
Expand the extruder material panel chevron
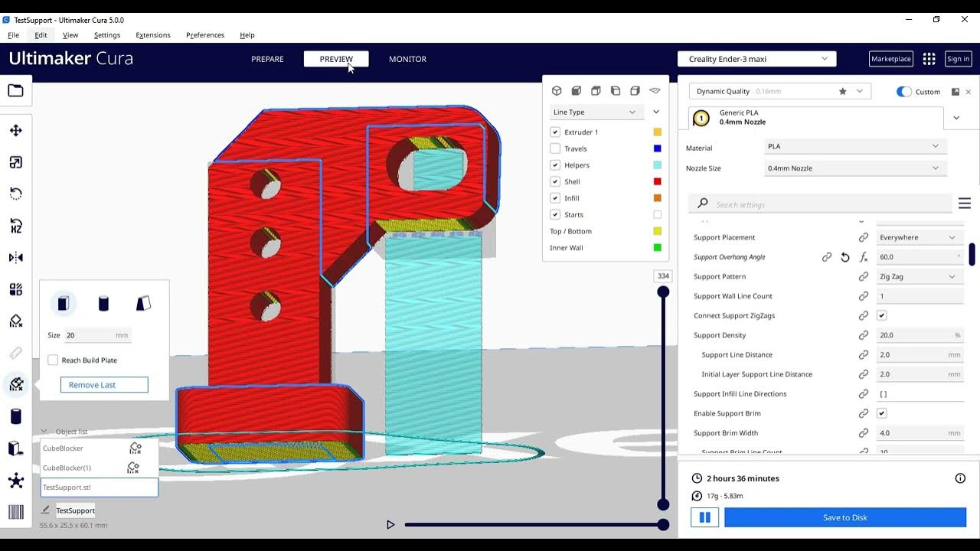[956, 118]
